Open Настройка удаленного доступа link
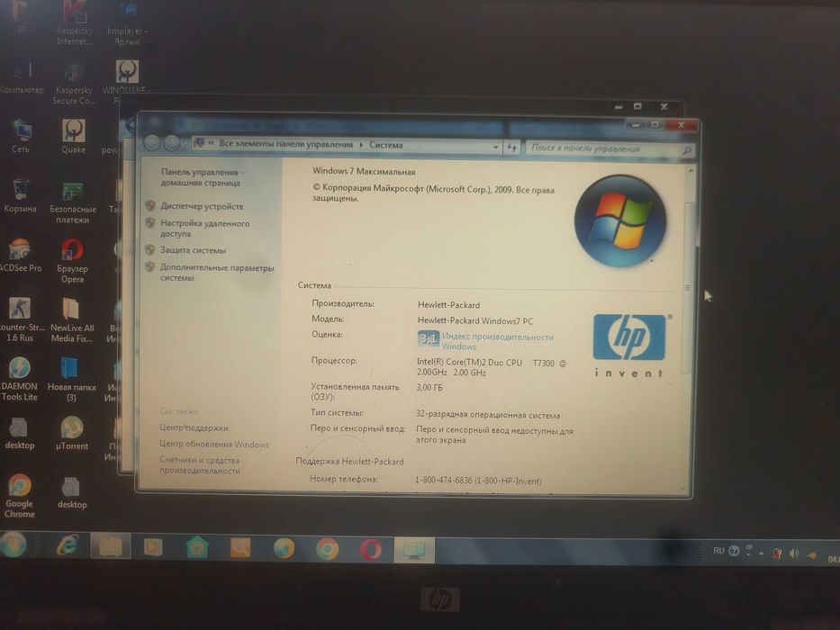The image size is (840, 630). pos(204,229)
